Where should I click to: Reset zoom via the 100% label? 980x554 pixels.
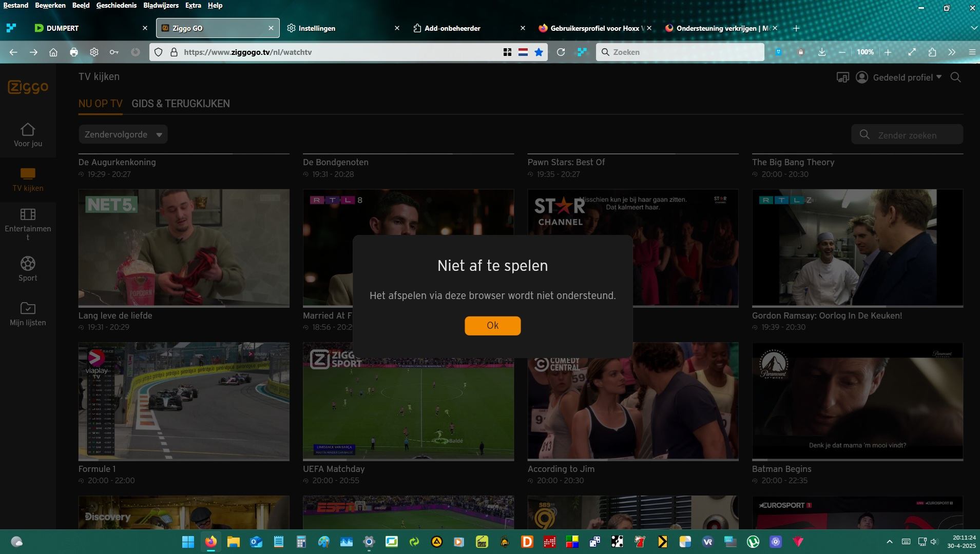[x=865, y=52]
